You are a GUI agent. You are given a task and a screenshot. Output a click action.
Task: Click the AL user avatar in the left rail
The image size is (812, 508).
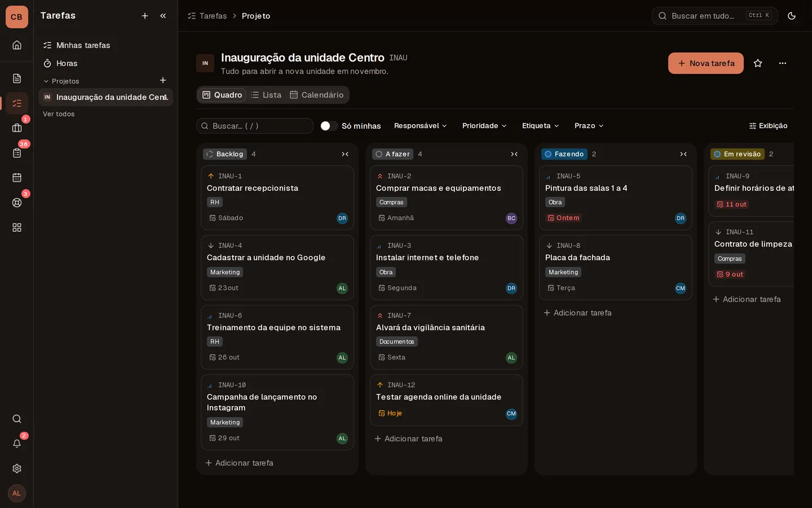pyautogui.click(x=17, y=493)
